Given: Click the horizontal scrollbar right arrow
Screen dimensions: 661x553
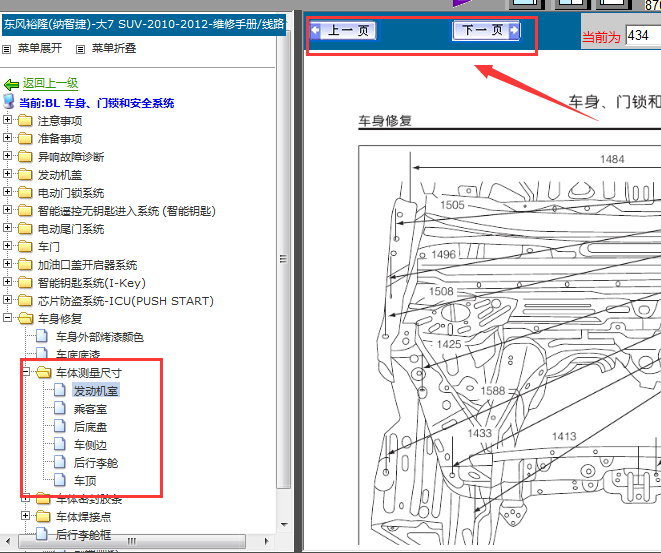Looking at the screenshot, I should (x=267, y=541).
